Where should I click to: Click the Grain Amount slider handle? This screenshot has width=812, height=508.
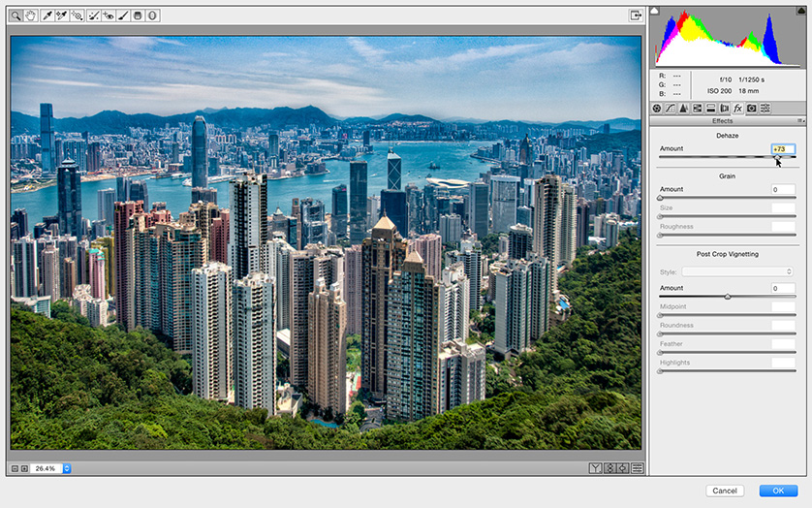(x=660, y=198)
